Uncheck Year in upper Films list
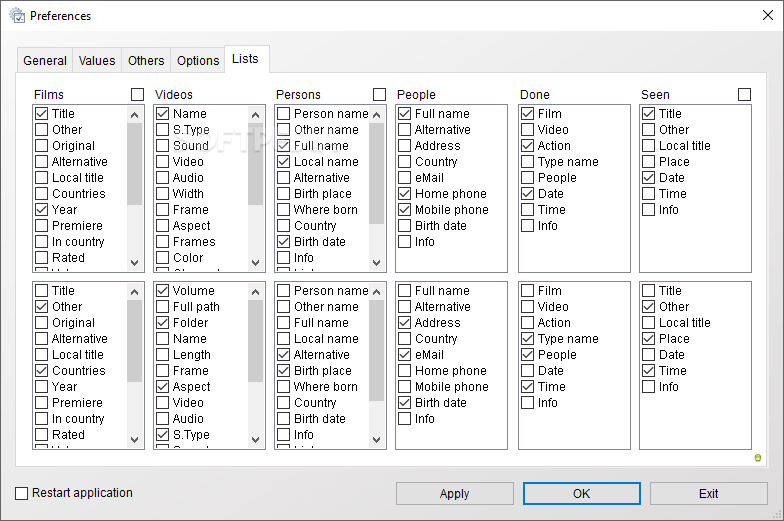The height and width of the screenshot is (521, 784). click(x=42, y=210)
